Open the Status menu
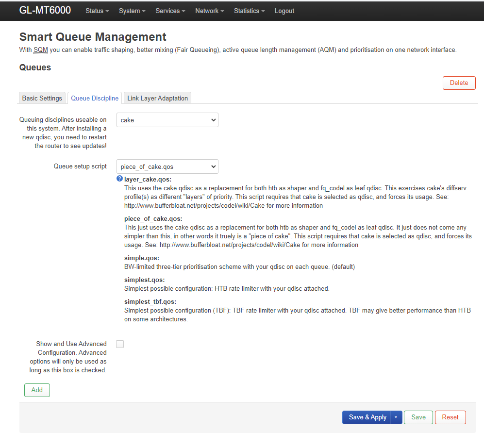The height and width of the screenshot is (448, 484). click(97, 11)
